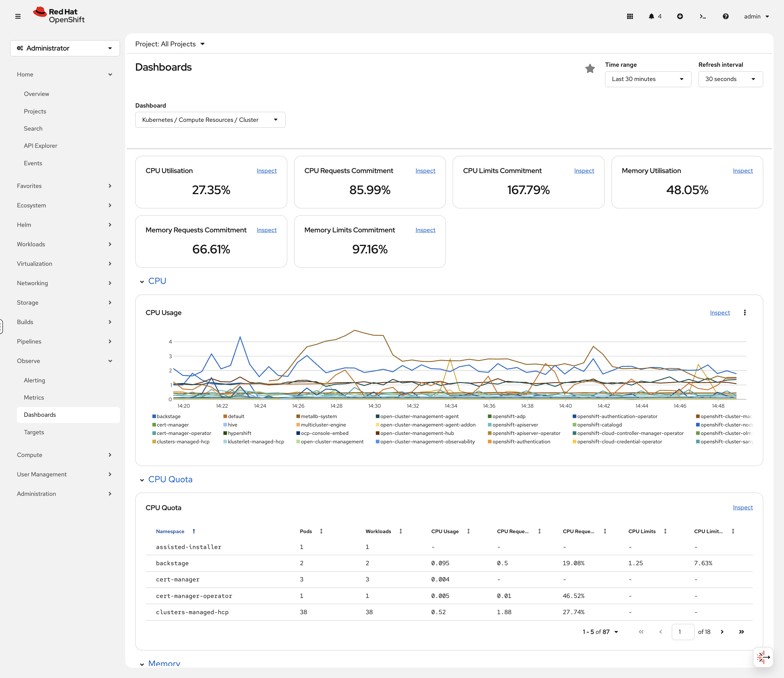Image resolution: width=784 pixels, height=678 pixels.
Task: Click the page number input in pagination
Action: click(683, 632)
